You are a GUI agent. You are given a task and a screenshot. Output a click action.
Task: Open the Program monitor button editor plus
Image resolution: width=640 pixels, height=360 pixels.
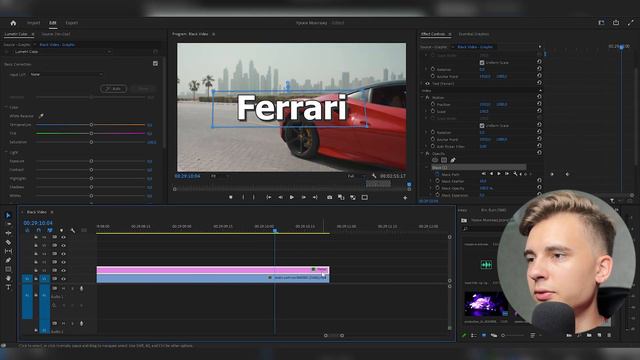click(405, 198)
